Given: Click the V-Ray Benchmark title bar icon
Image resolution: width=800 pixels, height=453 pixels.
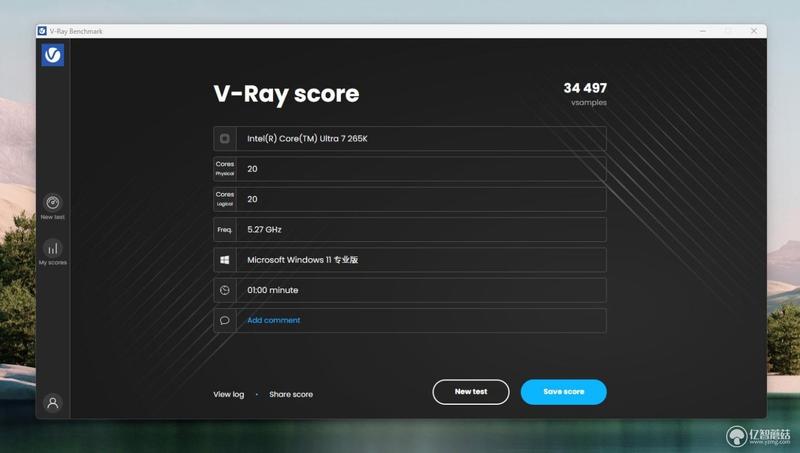Looking at the screenshot, I should coord(42,31).
